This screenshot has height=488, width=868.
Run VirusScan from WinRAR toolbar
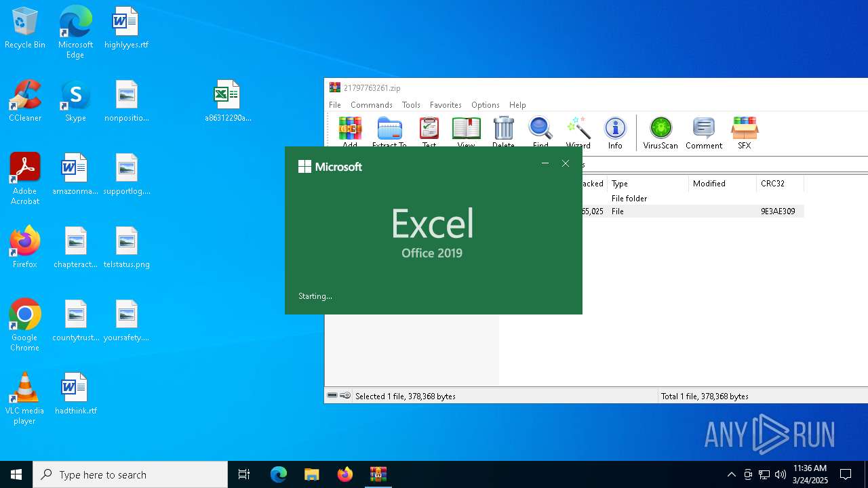click(x=660, y=132)
